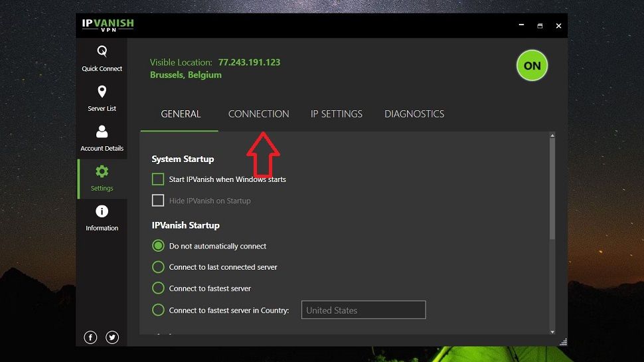This screenshot has width=644, height=362.
Task: Click the scrollbar up arrow
Action: click(552, 136)
